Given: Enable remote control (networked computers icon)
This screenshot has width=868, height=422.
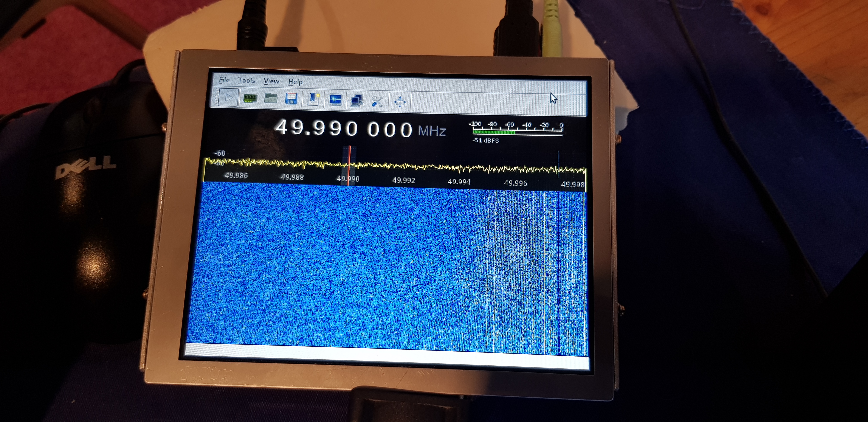Looking at the screenshot, I should (356, 101).
